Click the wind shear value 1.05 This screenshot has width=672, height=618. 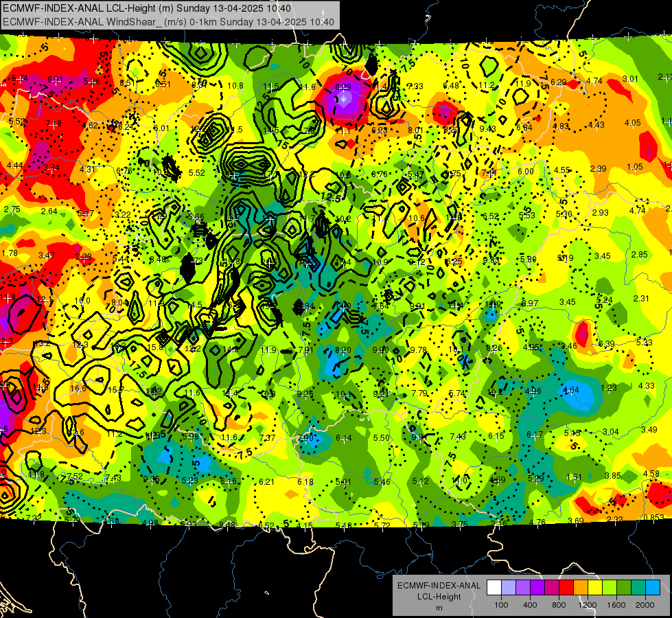pyautogui.click(x=635, y=167)
